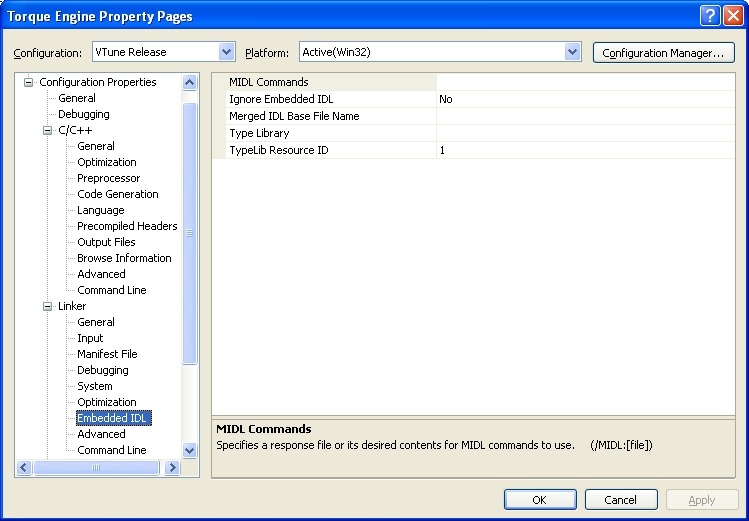Open the Configuration dropdown

pos(226,52)
